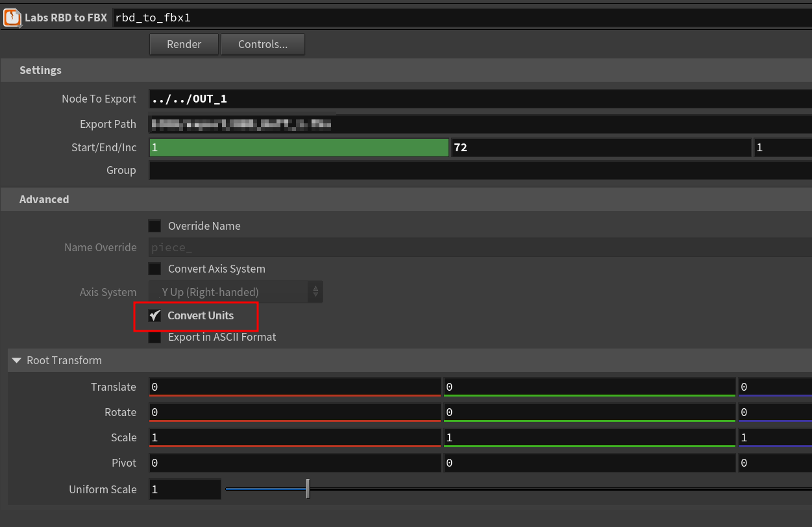Click the Node To Export path field

pyautogui.click(x=480, y=99)
